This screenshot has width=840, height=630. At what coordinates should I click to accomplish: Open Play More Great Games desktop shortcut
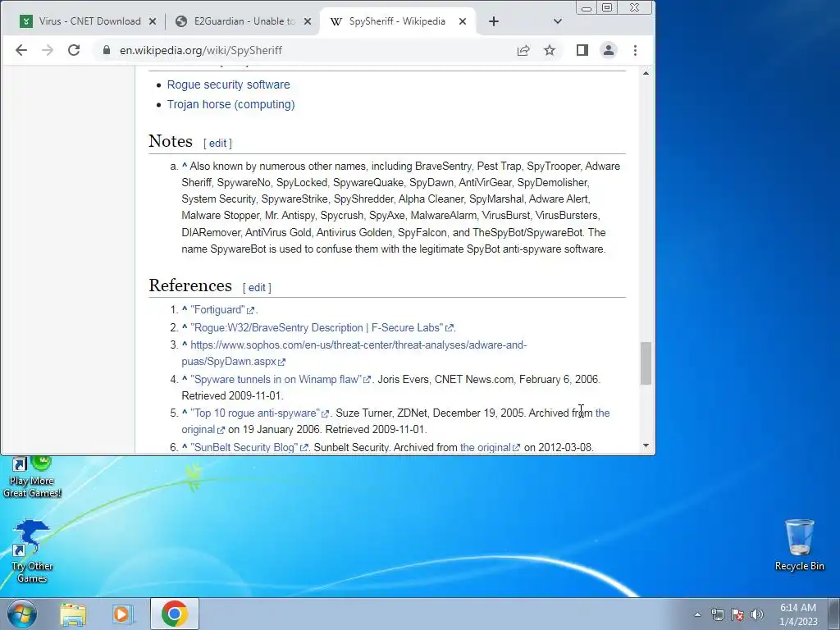[32, 477]
